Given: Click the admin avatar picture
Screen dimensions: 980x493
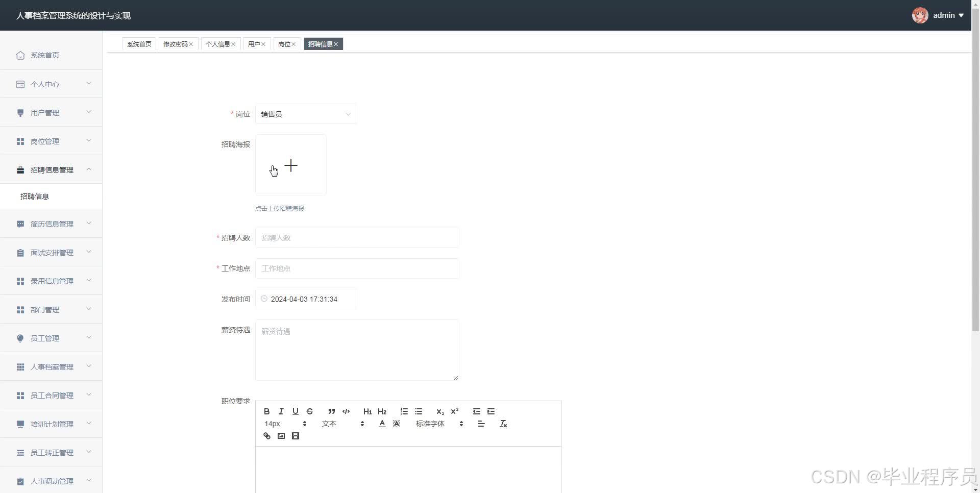Looking at the screenshot, I should [x=920, y=15].
